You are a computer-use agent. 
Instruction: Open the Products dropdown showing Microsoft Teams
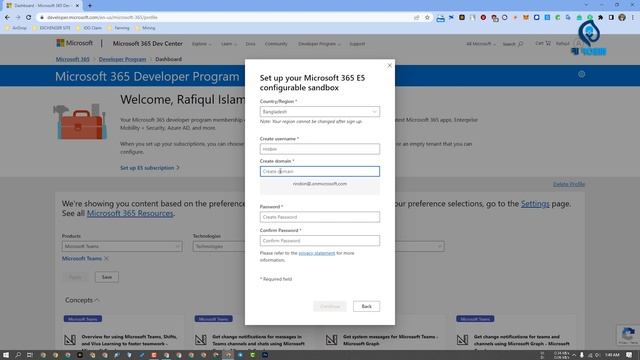pos(122,246)
